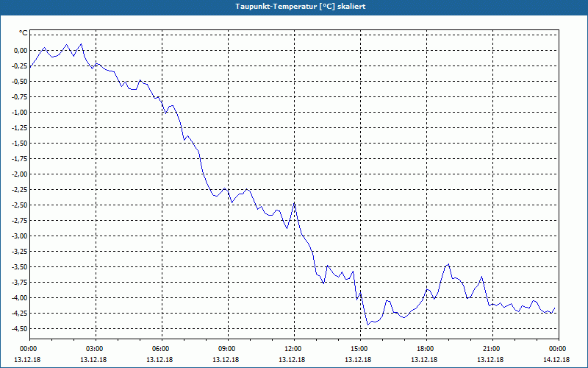Click the -1,25 y-axis label
Viewport: 588px width, 368px height.
coord(20,127)
